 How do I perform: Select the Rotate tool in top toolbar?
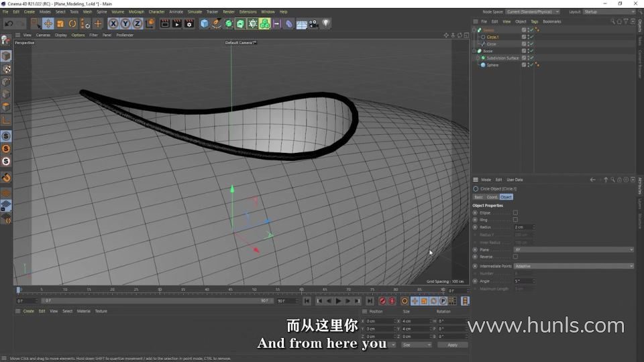[72, 23]
